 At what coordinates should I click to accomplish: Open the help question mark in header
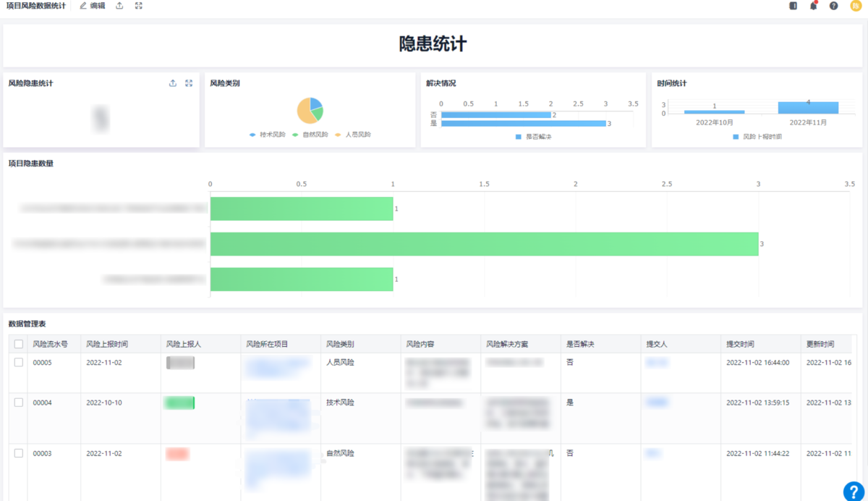pos(834,6)
